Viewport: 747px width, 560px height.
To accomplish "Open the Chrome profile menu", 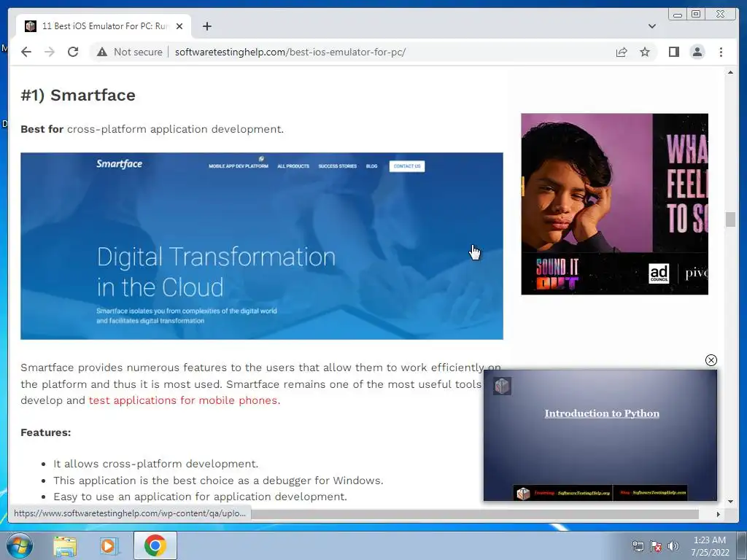I will [697, 52].
